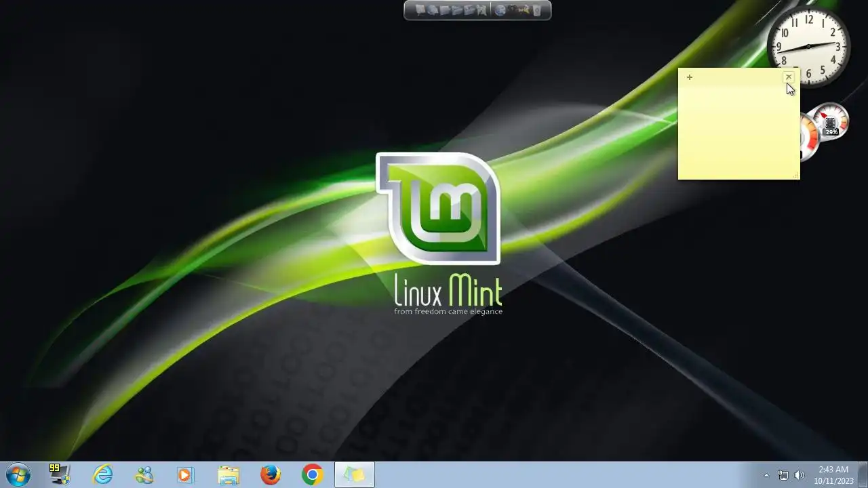Open the 2:43 AM date and time

833,475
